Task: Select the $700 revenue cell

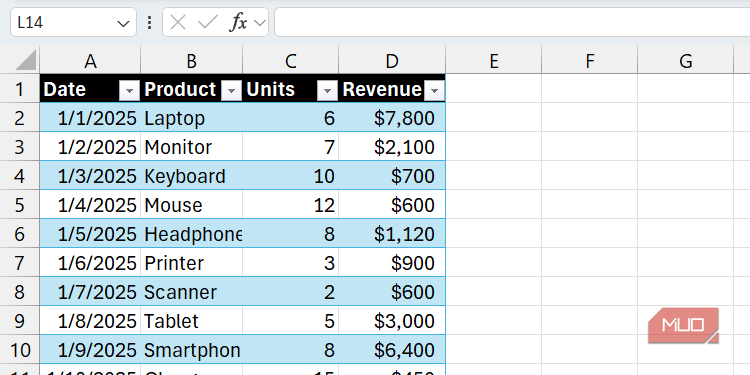Action: click(x=392, y=176)
